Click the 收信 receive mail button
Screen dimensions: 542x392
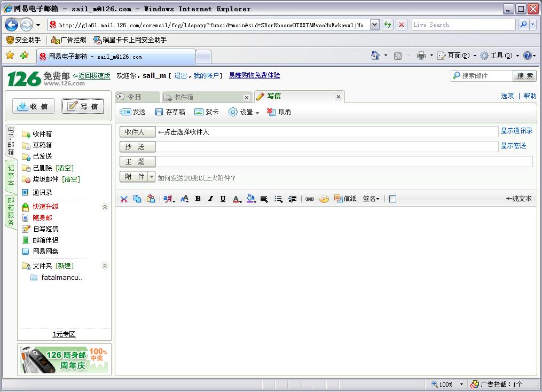pos(34,106)
